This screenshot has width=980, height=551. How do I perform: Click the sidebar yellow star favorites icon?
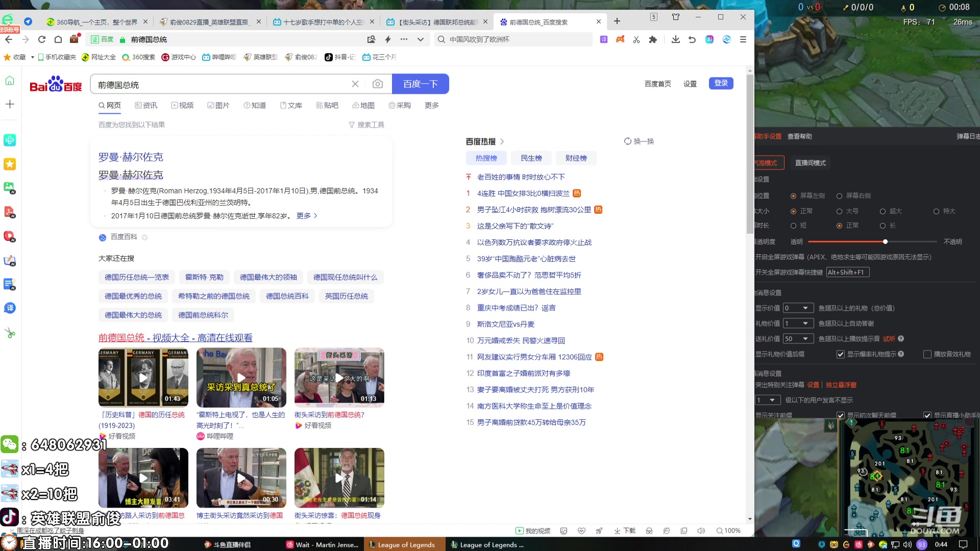[x=10, y=164]
